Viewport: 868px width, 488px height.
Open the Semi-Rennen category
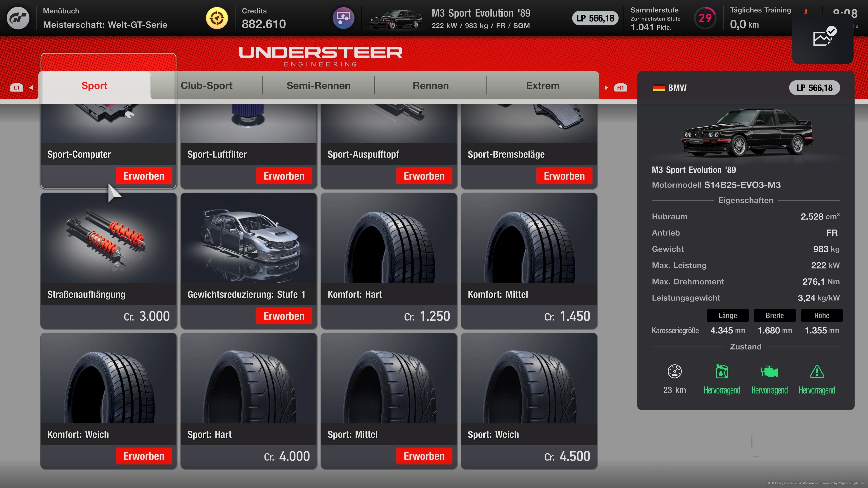point(318,86)
